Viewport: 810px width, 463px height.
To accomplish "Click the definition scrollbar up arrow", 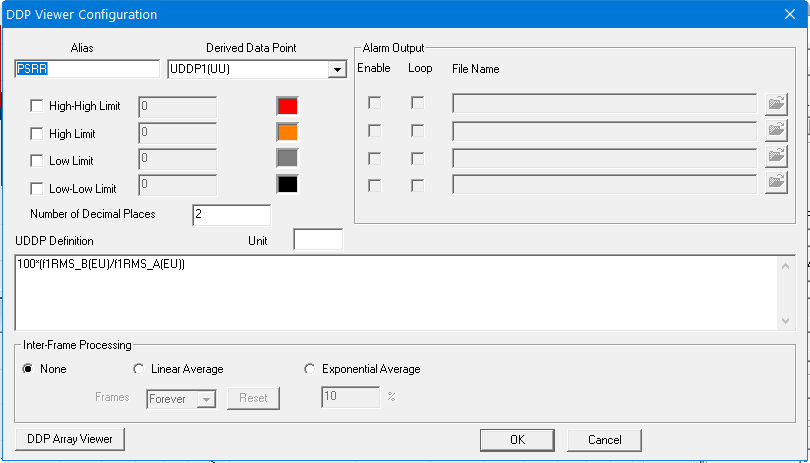I will click(x=785, y=266).
